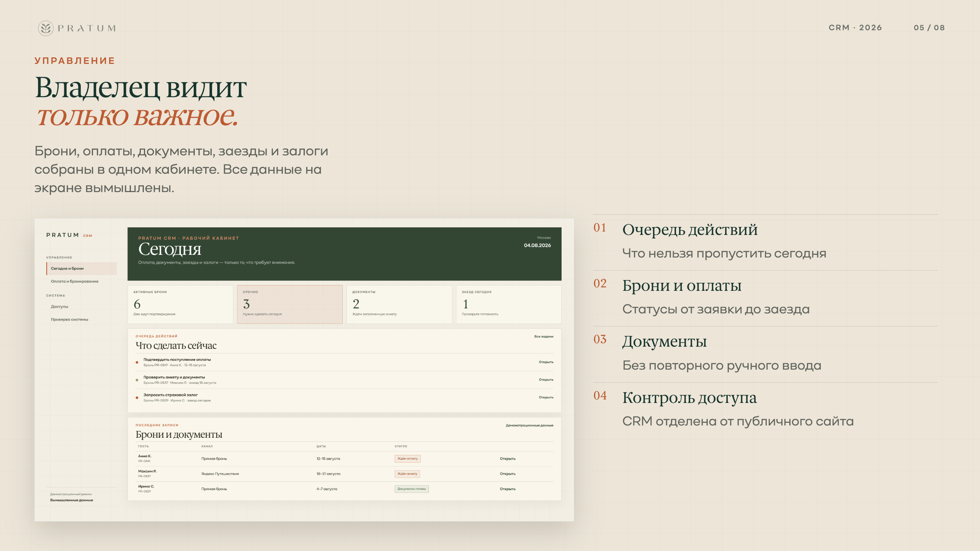Click the PRATUM CRM logo in the sidebar
The height and width of the screenshot is (551, 980).
coord(69,235)
